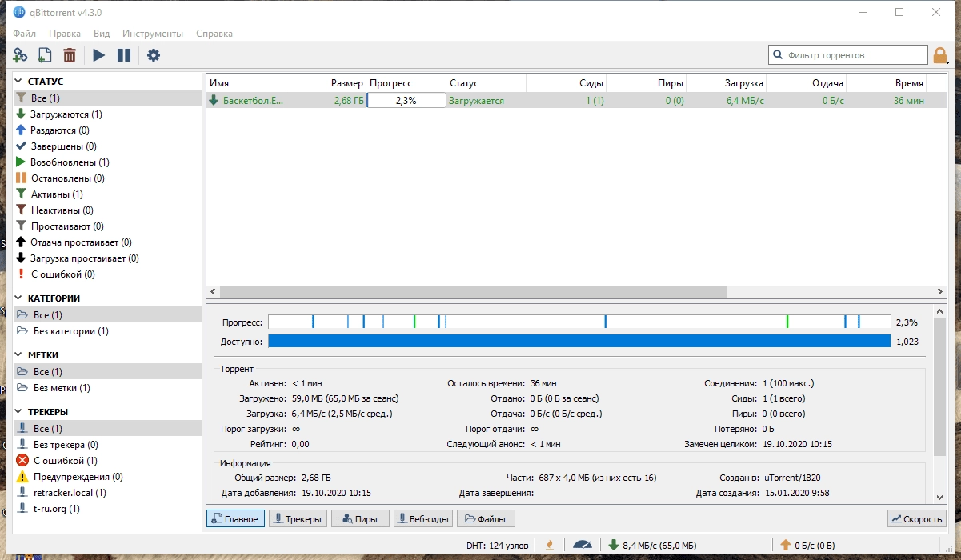Viewport: 961px width, 560px height.
Task: Switch to the Пиры tab
Action: click(x=360, y=519)
